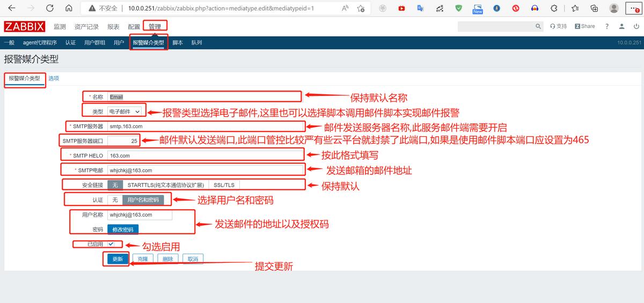Open the 用户群组 submenu item
Viewport: 644px width, 303px height.
pos(94,43)
